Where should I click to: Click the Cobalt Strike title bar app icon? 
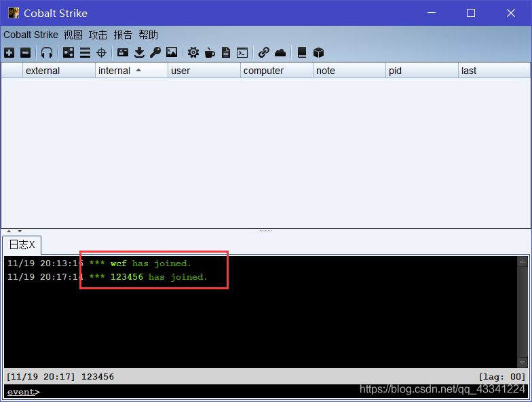tap(14, 14)
